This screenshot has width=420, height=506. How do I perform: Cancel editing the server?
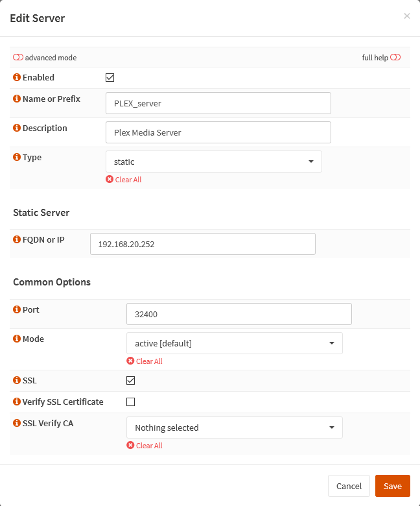tap(349, 486)
